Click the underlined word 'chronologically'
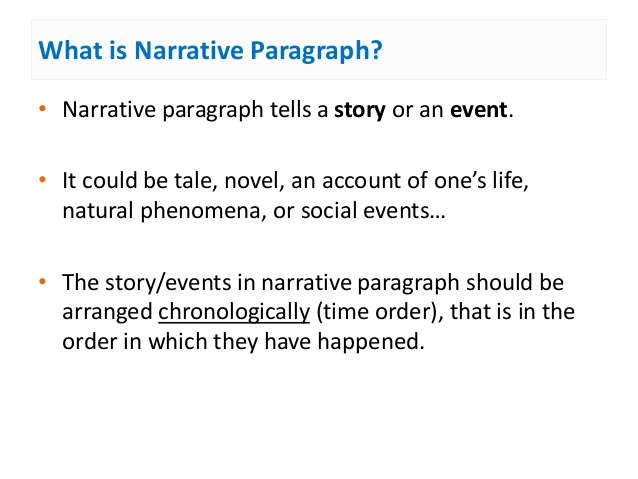 tap(233, 311)
